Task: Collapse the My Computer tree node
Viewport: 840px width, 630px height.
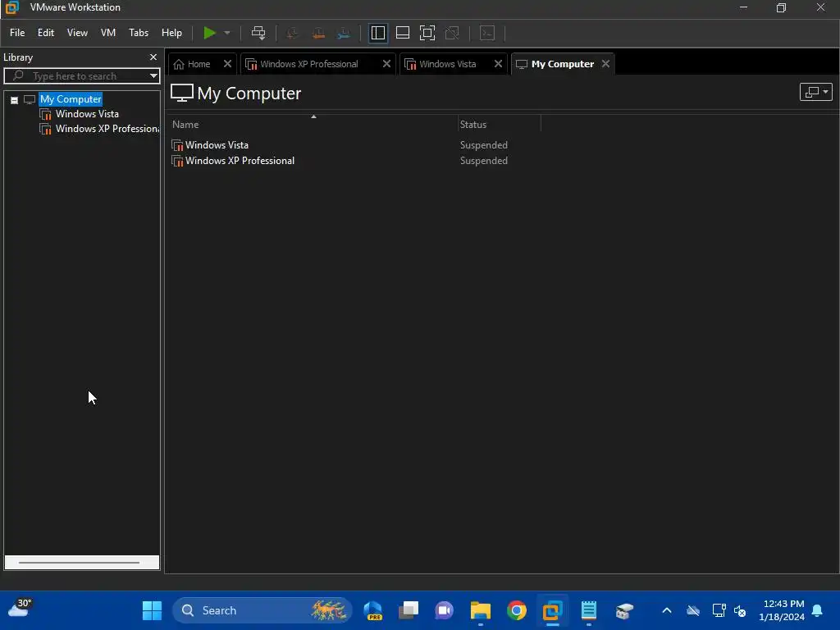Action: (15, 100)
